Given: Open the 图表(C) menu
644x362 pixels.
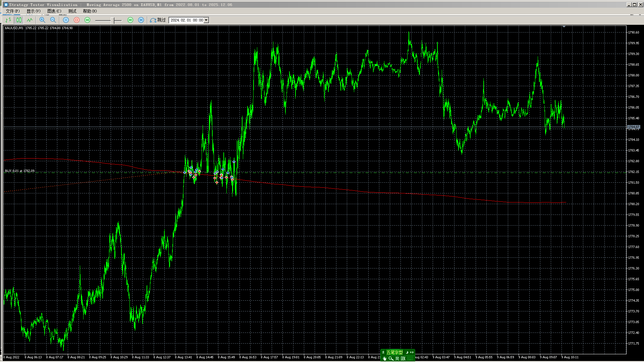Looking at the screenshot, I should point(54,11).
